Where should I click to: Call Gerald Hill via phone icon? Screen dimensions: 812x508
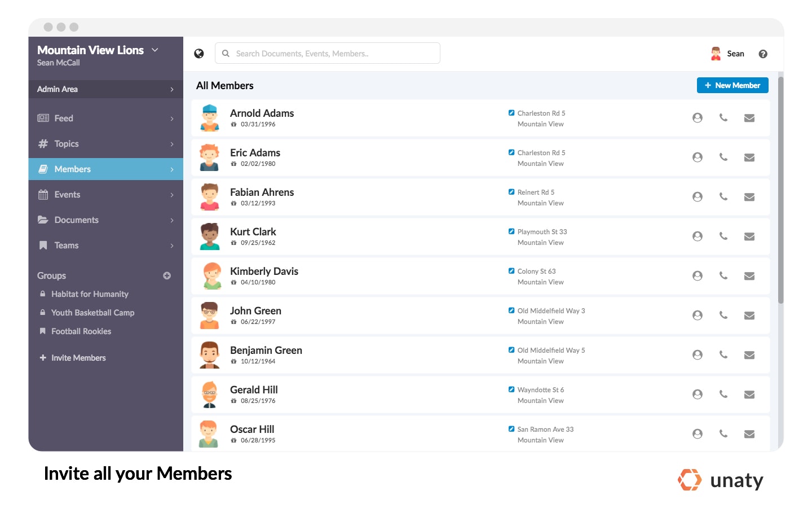point(723,395)
